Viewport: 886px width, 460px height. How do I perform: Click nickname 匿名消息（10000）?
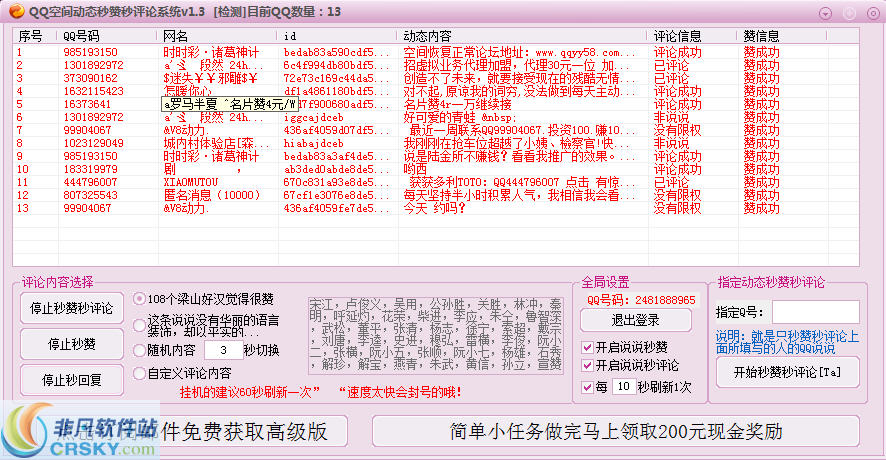pyautogui.click(x=212, y=195)
